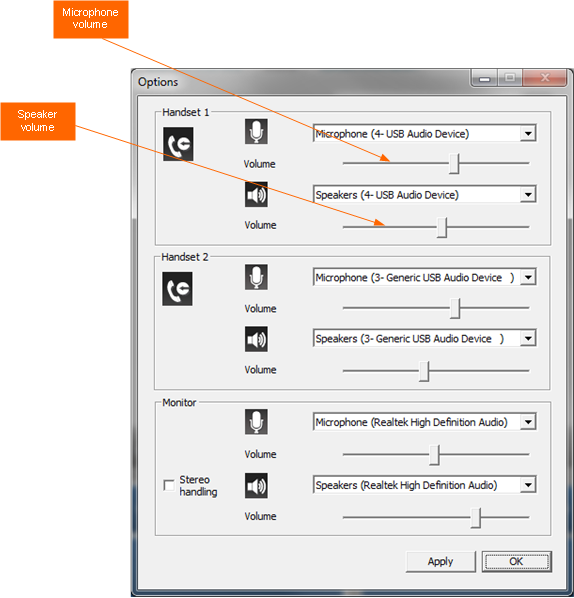Viewport: 574px width, 598px height.
Task: Open Microphone (Realtek High Definition Audio) dropdown
Action: coord(528,422)
